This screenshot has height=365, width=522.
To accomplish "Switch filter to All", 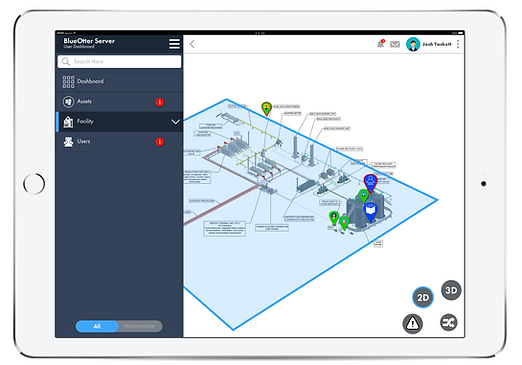I will point(97,326).
